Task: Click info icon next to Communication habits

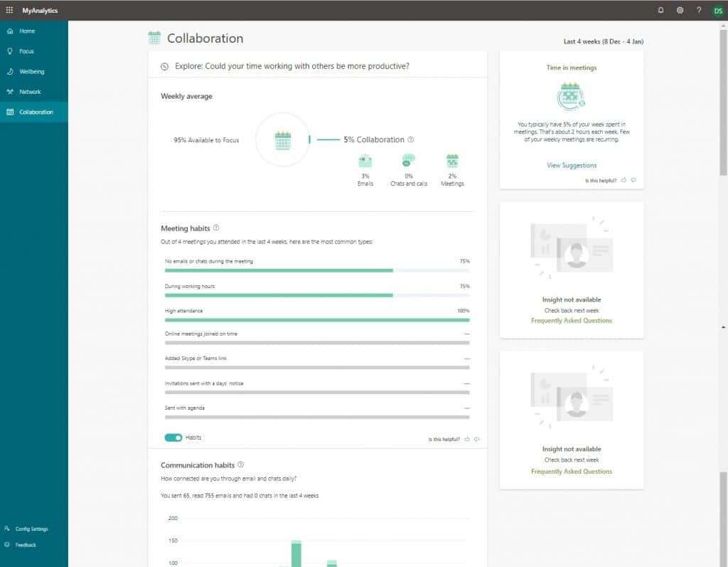Action: click(241, 465)
